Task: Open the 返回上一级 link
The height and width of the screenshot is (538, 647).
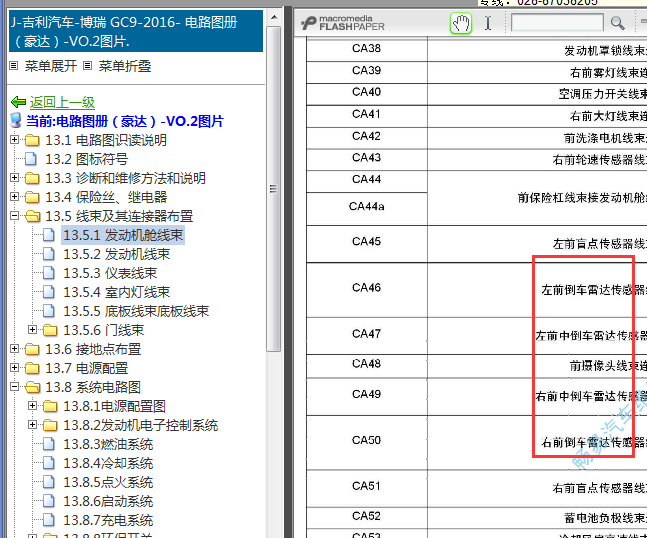Action: click(x=62, y=102)
